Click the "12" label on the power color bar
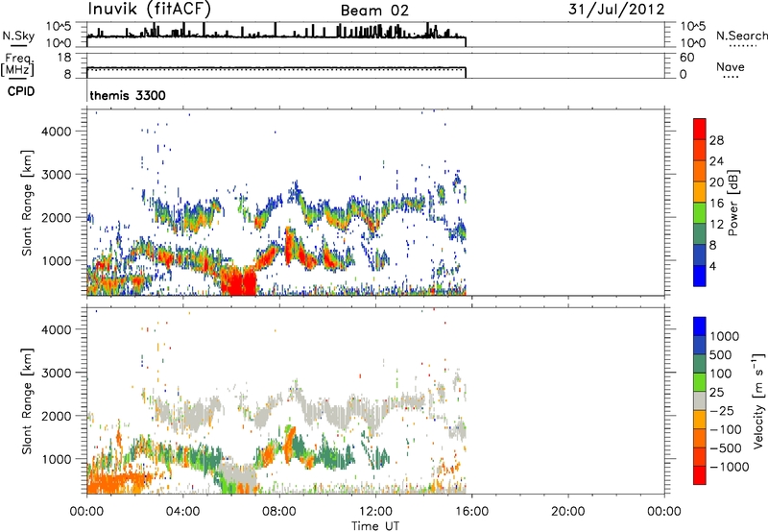The width and height of the screenshot is (768, 532). pyautogui.click(x=716, y=225)
